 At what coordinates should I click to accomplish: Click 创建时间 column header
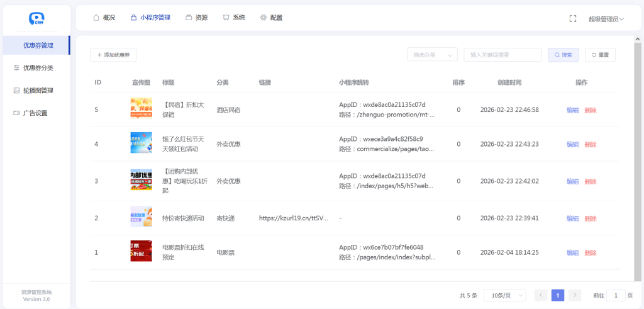(x=509, y=82)
